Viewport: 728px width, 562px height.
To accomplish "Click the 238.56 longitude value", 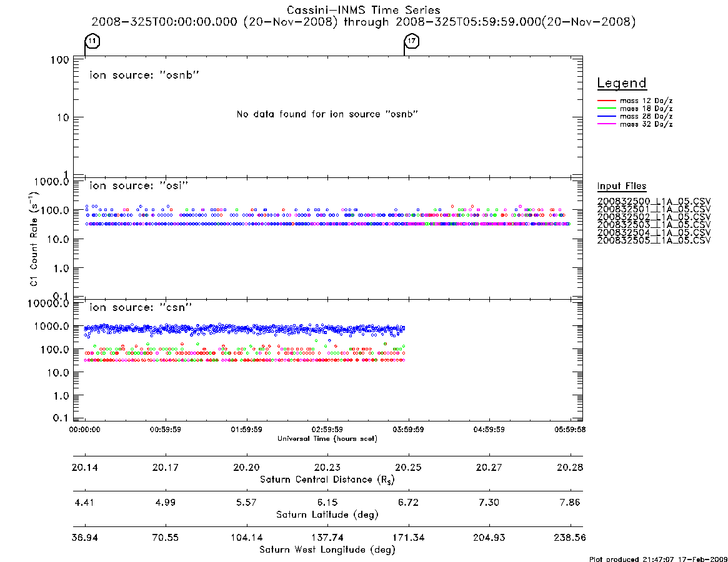I will [570, 538].
